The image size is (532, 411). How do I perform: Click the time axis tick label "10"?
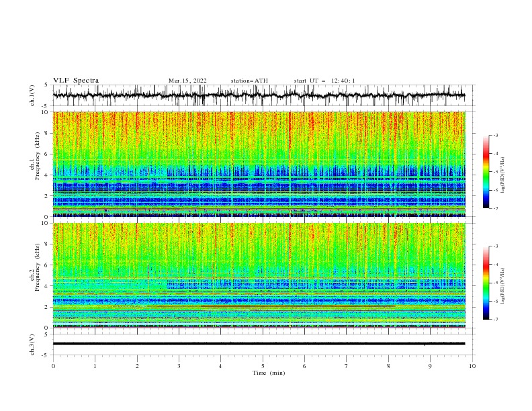472,366
